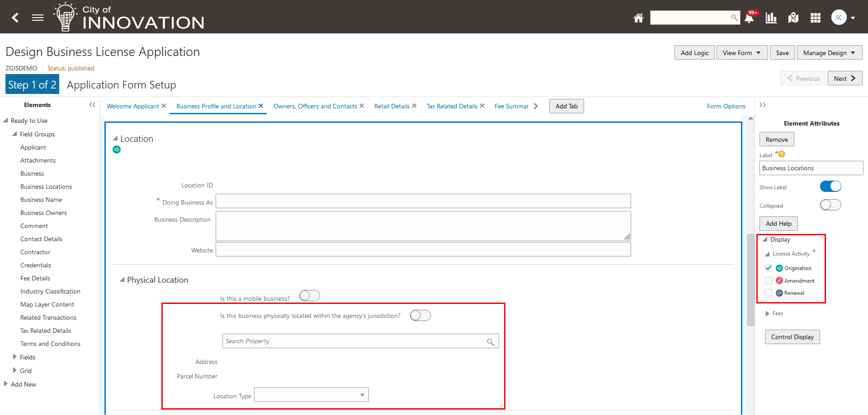Click the Origination activity icon
This screenshot has width=868, height=415.
pyautogui.click(x=779, y=268)
